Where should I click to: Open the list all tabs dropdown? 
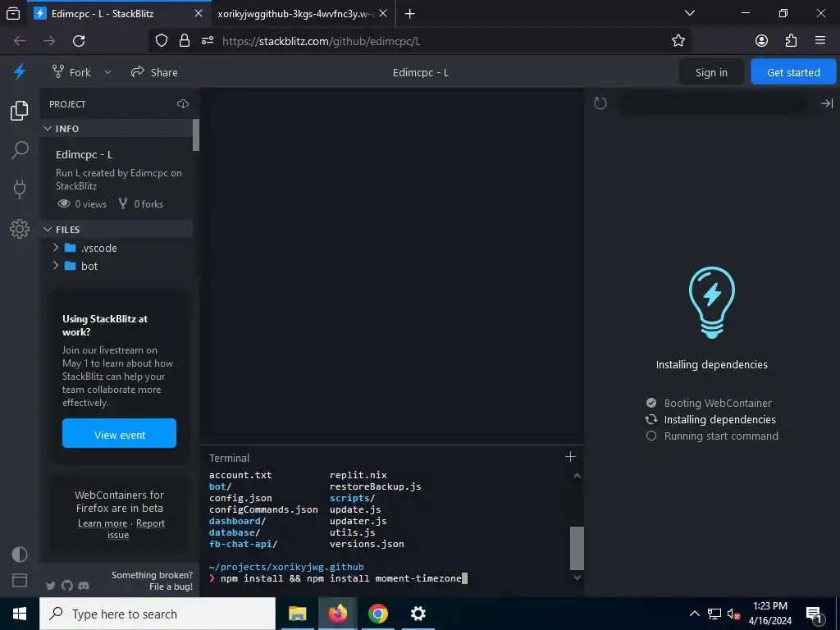point(690,13)
